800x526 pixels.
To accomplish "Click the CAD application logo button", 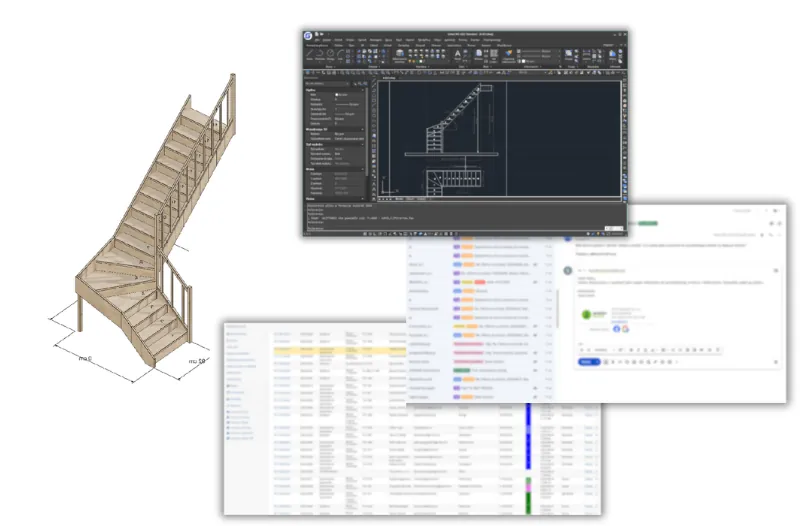I will 309,35.
